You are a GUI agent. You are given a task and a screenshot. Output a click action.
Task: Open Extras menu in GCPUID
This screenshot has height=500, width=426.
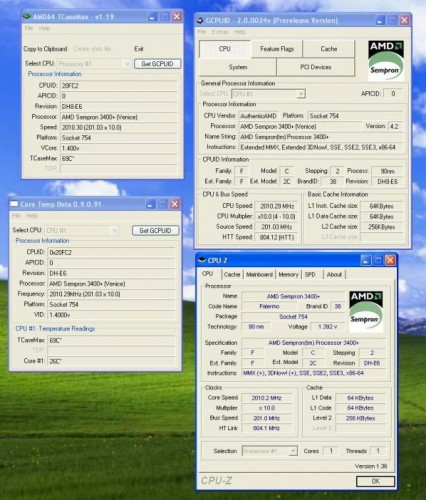click(220, 32)
